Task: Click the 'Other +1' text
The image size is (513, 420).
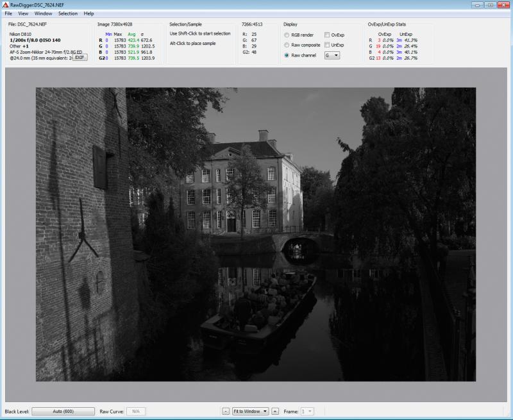Action: point(19,46)
